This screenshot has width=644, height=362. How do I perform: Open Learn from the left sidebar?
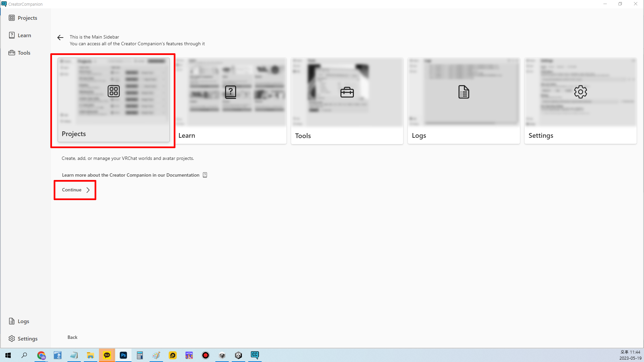(20, 35)
